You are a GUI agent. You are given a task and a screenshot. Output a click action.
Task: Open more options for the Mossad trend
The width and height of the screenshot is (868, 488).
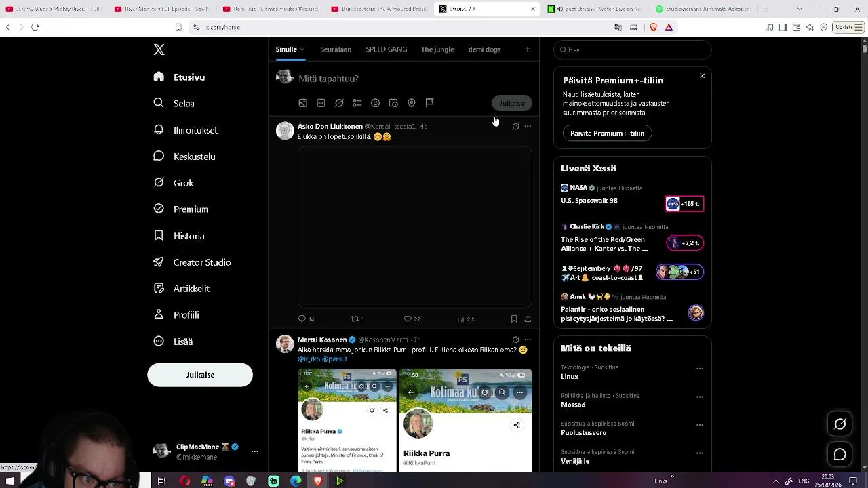coord(699,397)
